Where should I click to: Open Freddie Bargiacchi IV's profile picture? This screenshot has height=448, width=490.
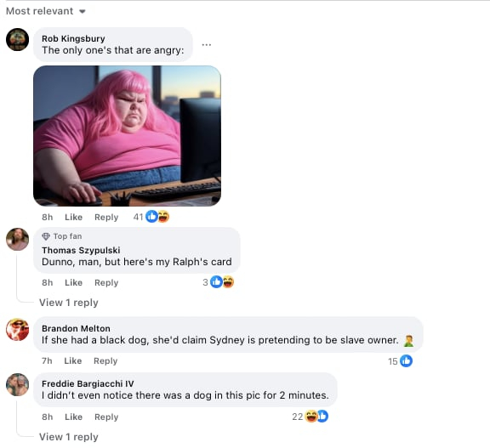(18, 384)
